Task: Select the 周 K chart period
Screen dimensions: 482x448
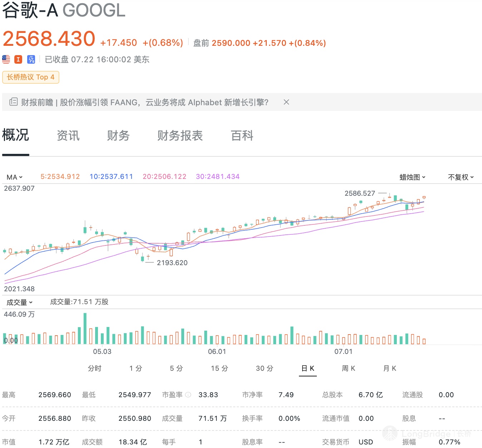Action: click(x=349, y=368)
